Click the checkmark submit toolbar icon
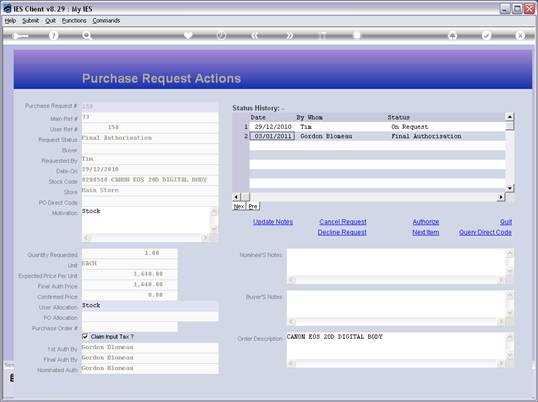The width and height of the screenshot is (538, 402). click(486, 35)
